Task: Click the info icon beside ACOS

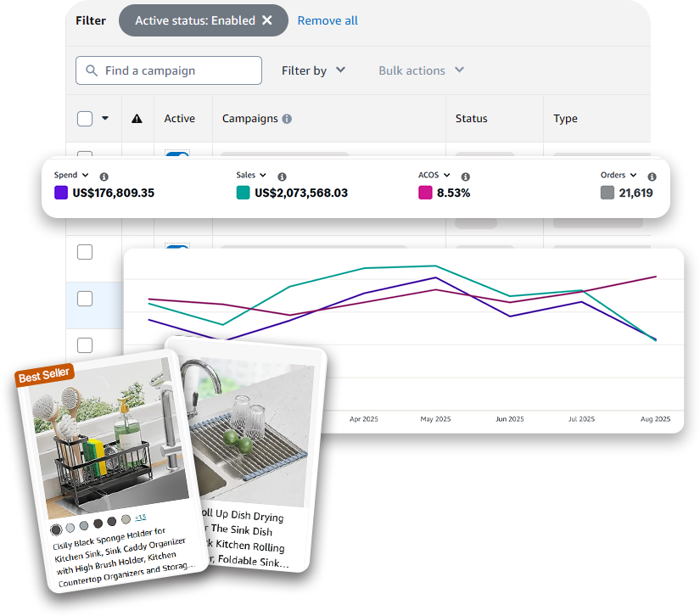Action: point(465,176)
